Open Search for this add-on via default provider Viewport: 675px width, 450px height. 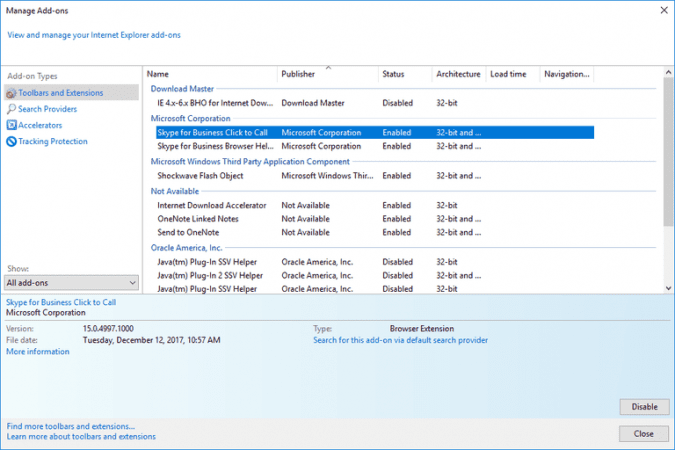[x=400, y=340]
